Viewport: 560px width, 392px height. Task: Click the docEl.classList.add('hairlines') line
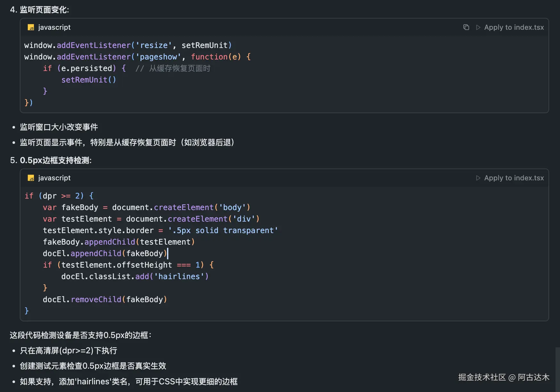click(x=135, y=277)
